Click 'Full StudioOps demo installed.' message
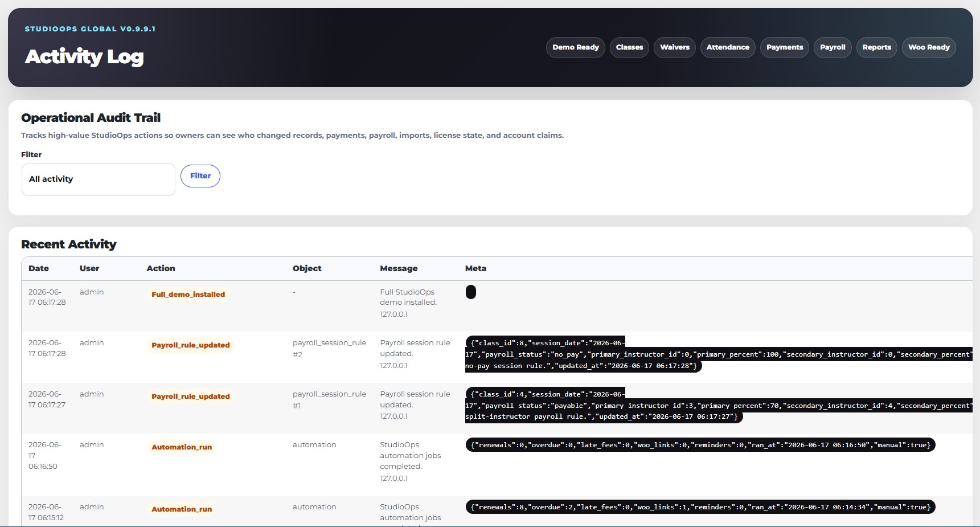 click(x=408, y=297)
